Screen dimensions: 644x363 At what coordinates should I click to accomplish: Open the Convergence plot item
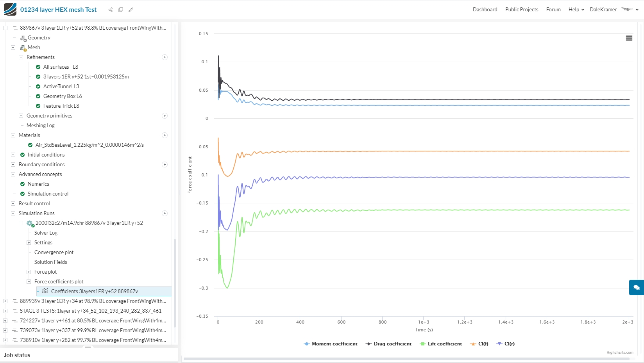pyautogui.click(x=54, y=253)
